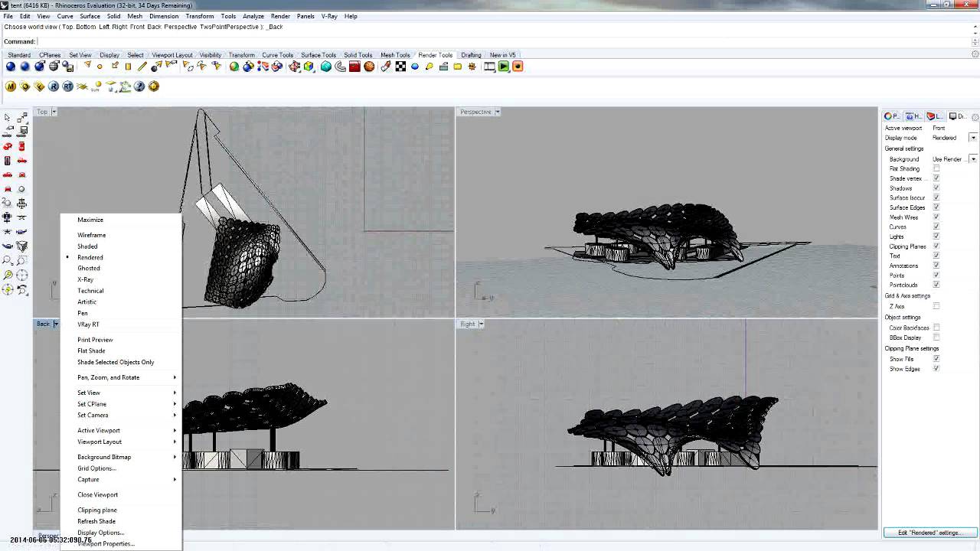Click the V-Ray 'R' render icon
Image resolution: width=980 pixels, height=551 pixels.
point(54,86)
